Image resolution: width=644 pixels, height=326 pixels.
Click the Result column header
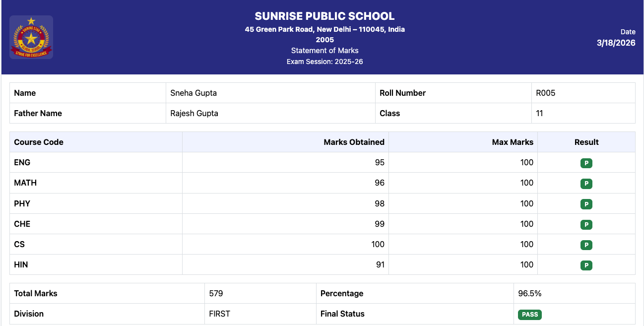586,142
